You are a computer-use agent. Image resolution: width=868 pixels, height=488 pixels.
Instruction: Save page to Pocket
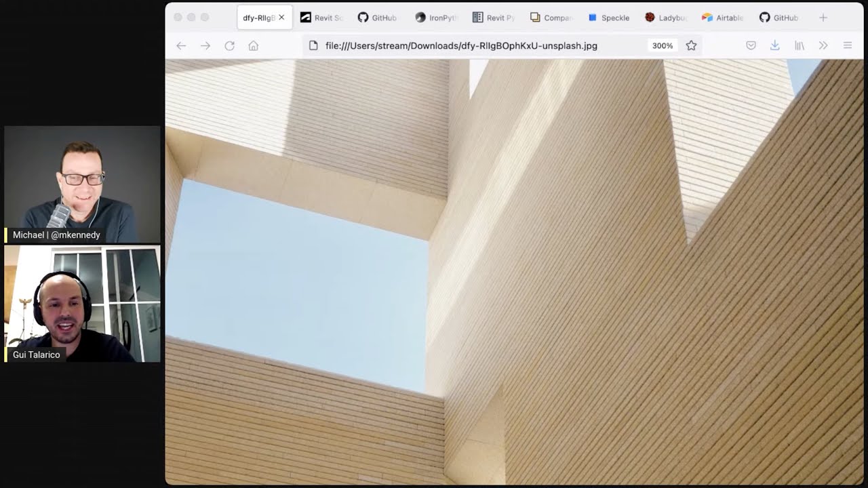click(x=751, y=45)
